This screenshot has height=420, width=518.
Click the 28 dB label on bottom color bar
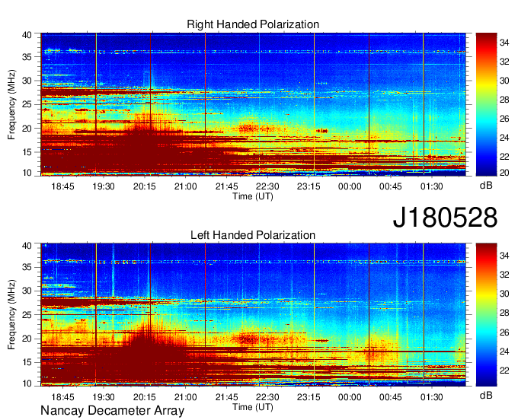pyautogui.click(x=504, y=313)
